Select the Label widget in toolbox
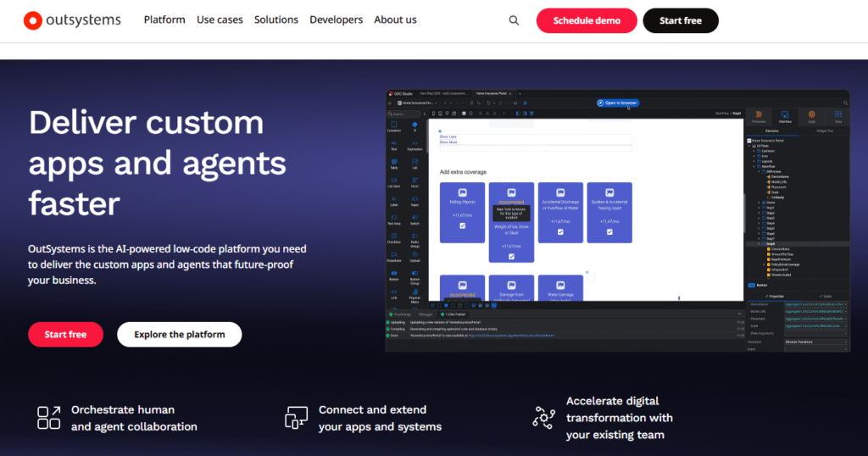 (394, 202)
